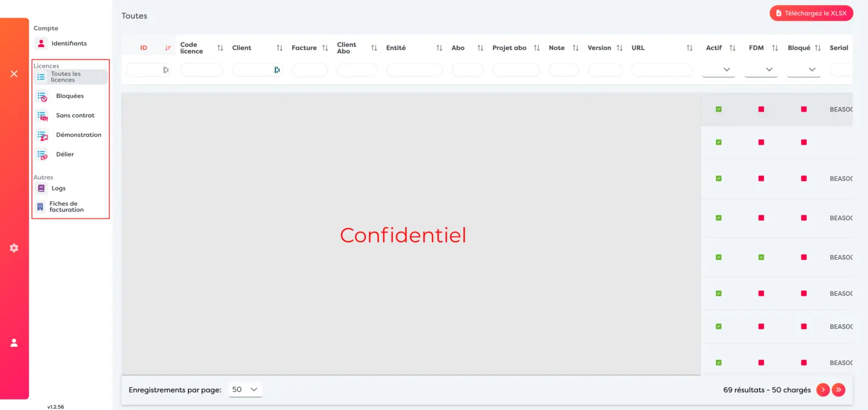
Task: Click the URL filter field
Action: pyautogui.click(x=662, y=70)
